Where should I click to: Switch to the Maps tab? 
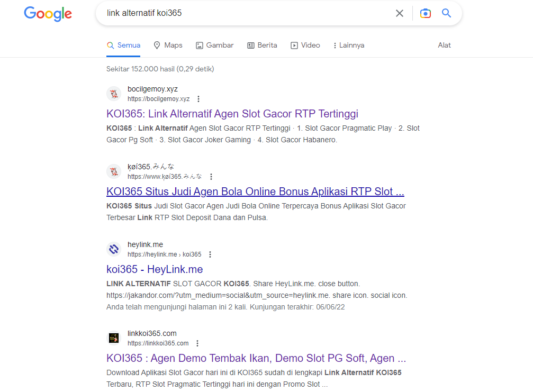coord(168,45)
